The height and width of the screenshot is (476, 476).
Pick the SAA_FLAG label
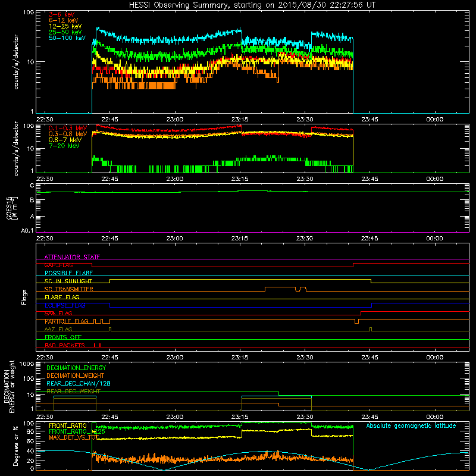click(x=58, y=314)
